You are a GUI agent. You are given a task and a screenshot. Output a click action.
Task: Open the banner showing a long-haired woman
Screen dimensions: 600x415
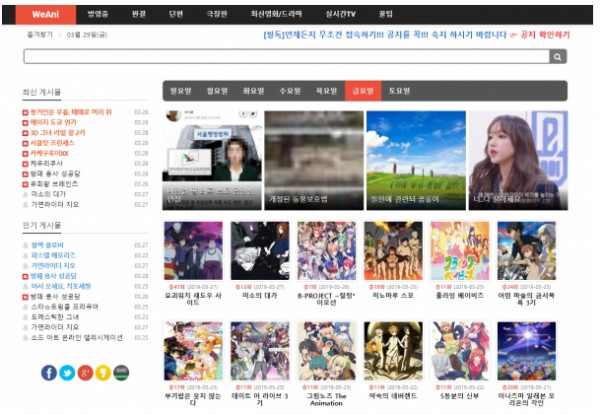pos(518,161)
